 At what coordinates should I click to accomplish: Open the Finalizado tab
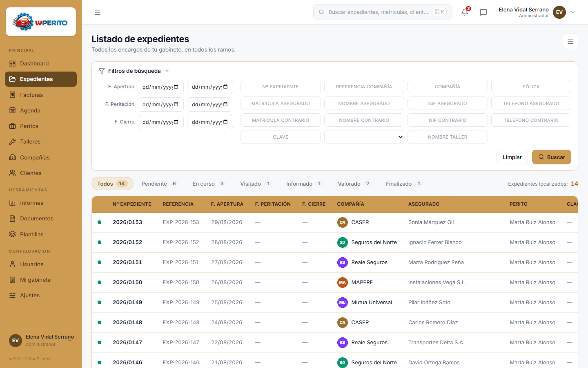(404, 184)
